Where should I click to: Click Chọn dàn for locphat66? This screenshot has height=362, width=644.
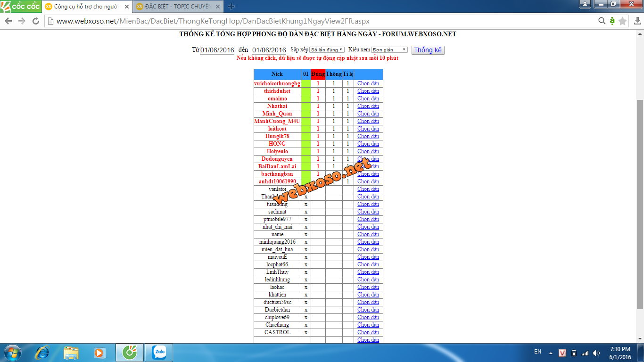coord(368,264)
